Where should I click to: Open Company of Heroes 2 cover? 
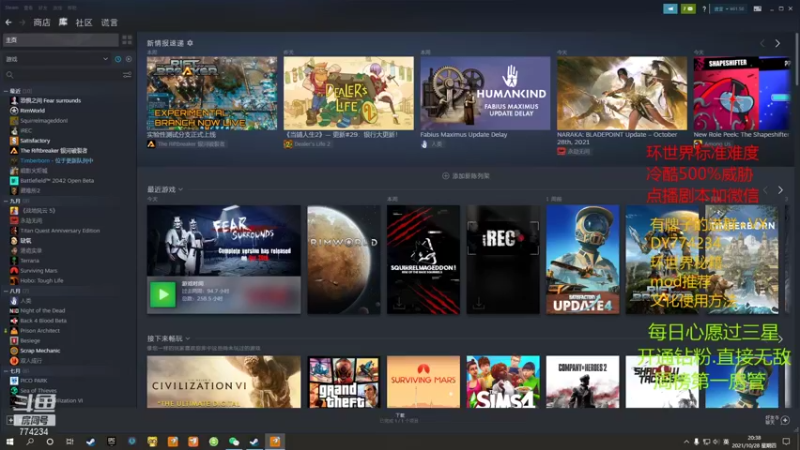(583, 382)
